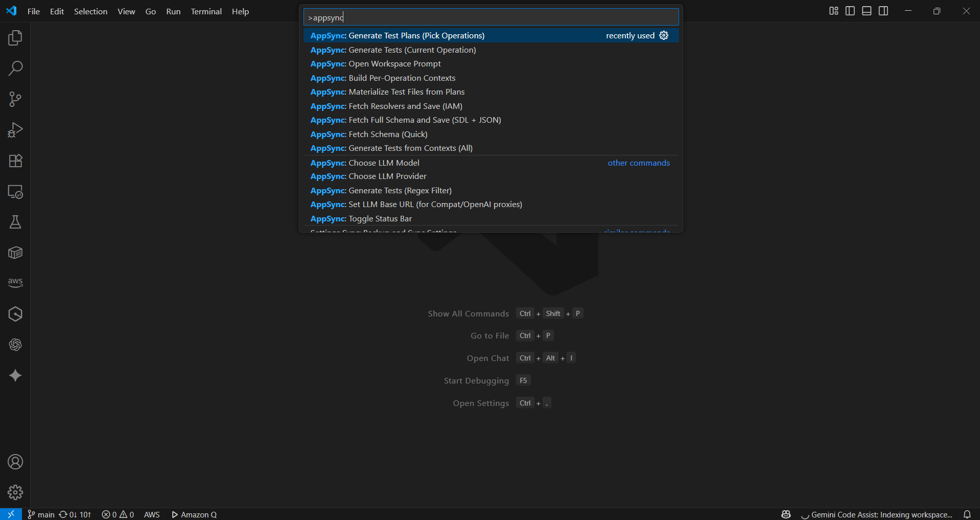Image resolution: width=980 pixels, height=520 pixels.
Task: Run AppSync: Generate Tests (Current Operation)
Action: point(491,50)
